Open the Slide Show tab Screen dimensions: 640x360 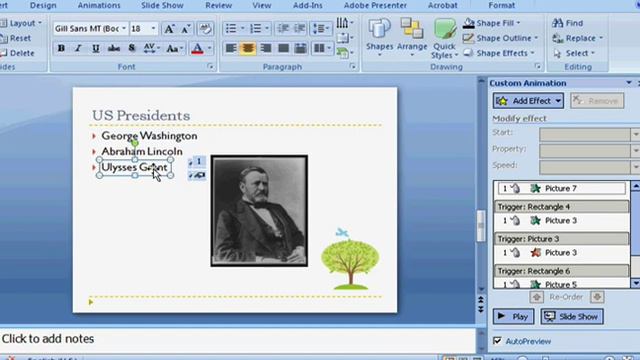click(x=162, y=5)
